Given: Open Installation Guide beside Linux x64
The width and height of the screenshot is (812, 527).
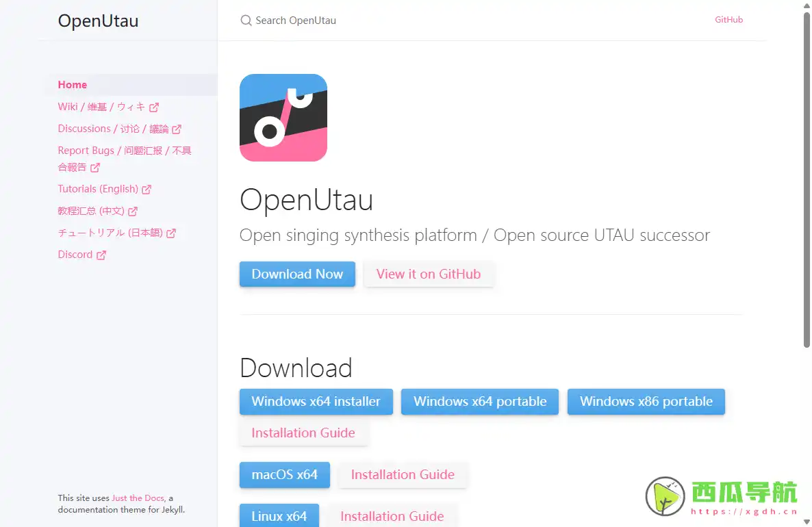Looking at the screenshot, I should pos(392,515).
